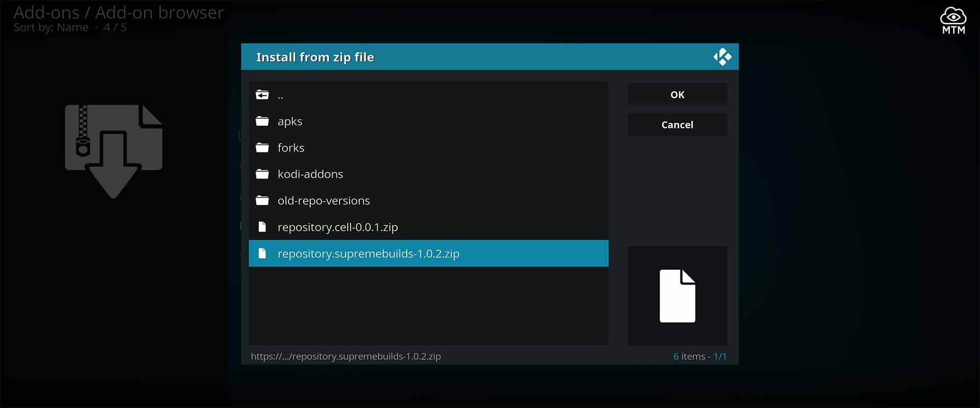This screenshot has height=408, width=980.
Task: Click the path text at dialog bottom
Action: tap(346, 356)
